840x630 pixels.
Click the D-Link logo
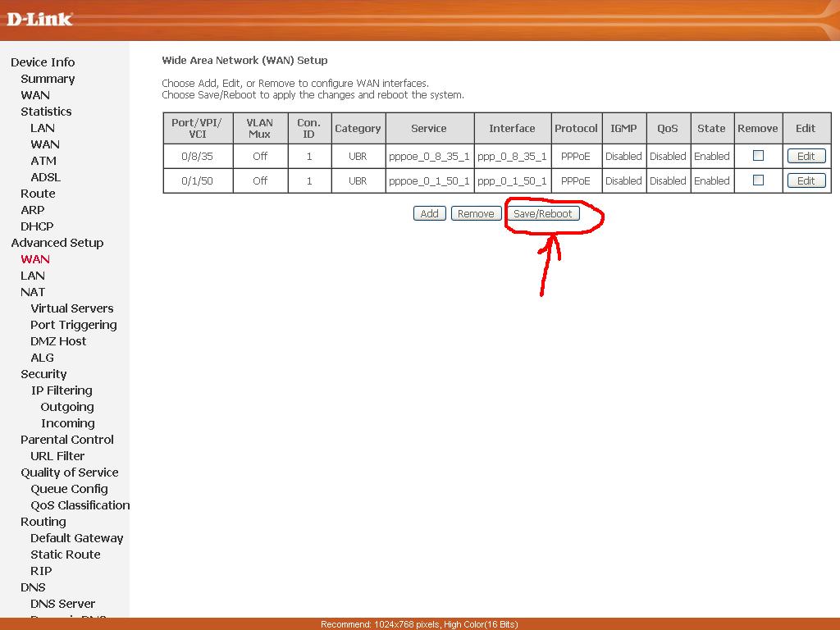coord(39,18)
